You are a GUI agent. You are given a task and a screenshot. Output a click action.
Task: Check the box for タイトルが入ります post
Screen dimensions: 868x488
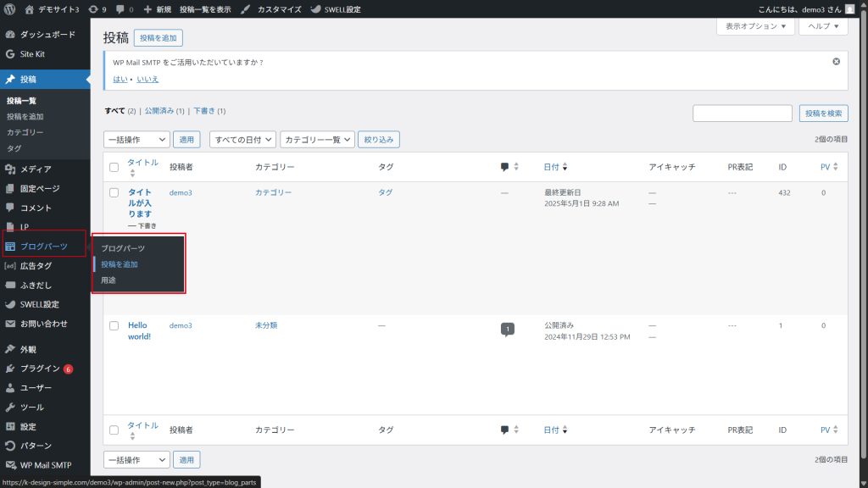pos(114,193)
